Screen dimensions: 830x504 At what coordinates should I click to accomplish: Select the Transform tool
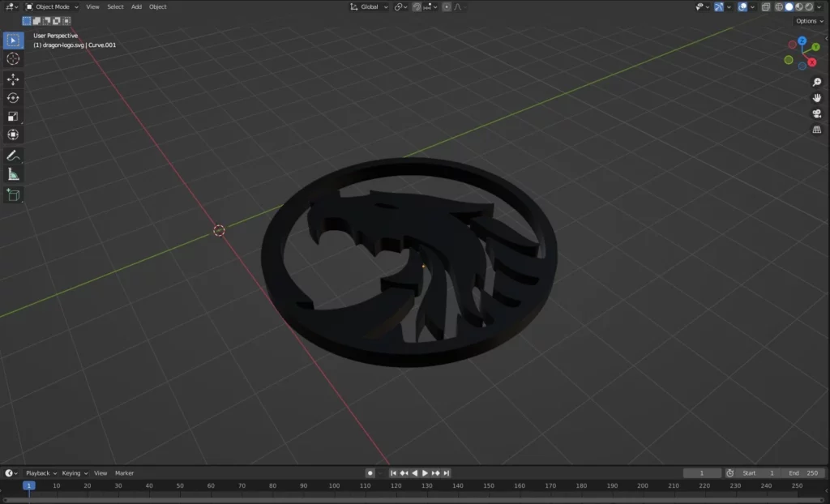pyautogui.click(x=13, y=135)
